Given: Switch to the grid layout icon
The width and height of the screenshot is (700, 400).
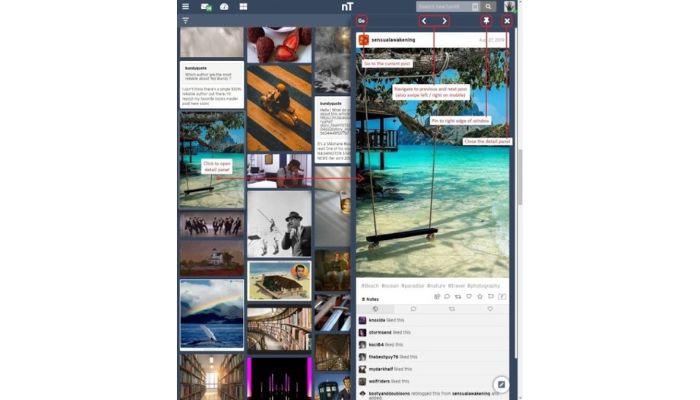Looking at the screenshot, I should (x=243, y=7).
